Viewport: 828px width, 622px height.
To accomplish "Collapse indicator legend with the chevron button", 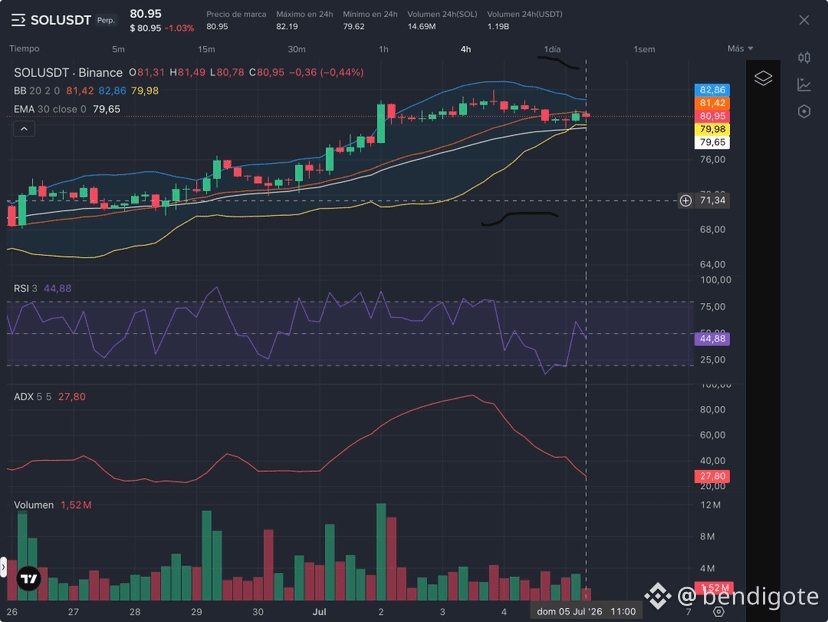I will 24,129.
